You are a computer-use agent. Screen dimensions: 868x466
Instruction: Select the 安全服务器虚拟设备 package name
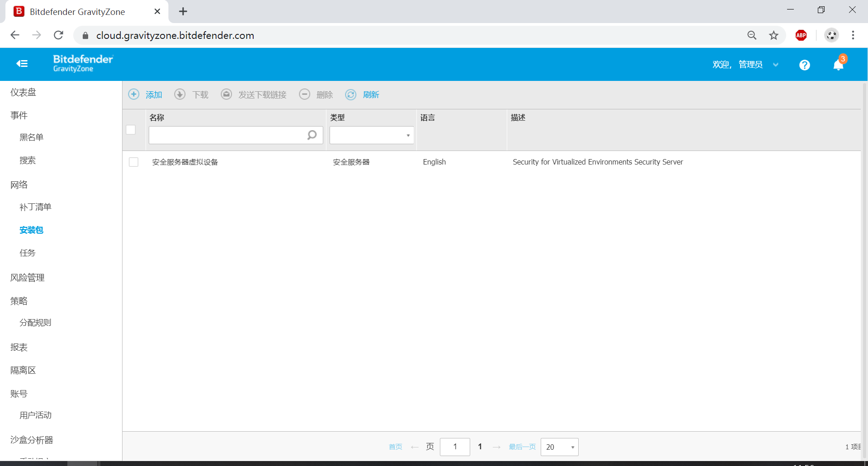[x=185, y=162]
